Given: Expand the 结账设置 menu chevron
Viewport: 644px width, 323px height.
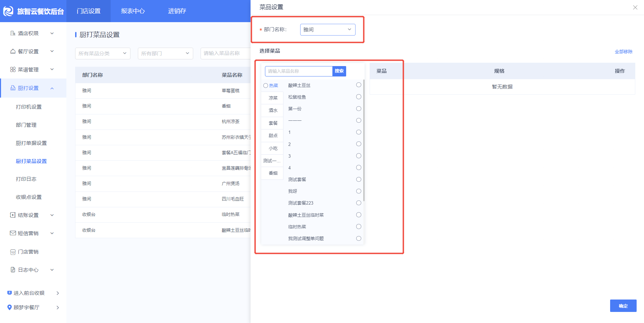Looking at the screenshot, I should [52, 215].
